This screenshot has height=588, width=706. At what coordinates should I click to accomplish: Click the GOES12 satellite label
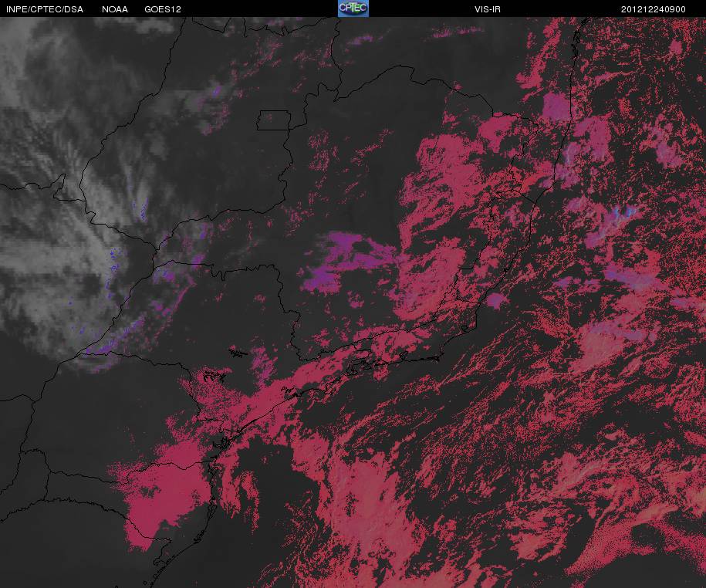(x=163, y=9)
